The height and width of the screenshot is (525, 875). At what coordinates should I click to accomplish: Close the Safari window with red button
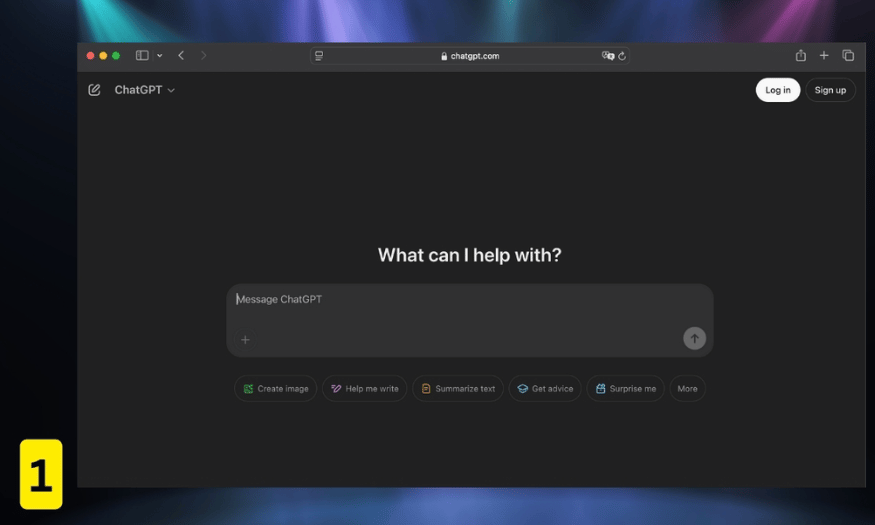coord(90,56)
